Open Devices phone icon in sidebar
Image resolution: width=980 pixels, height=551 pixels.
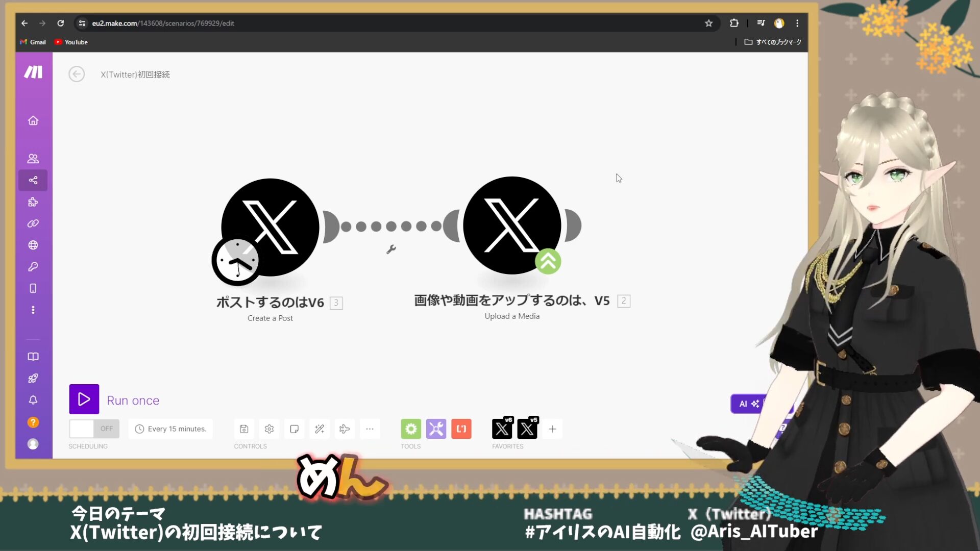[33, 288]
